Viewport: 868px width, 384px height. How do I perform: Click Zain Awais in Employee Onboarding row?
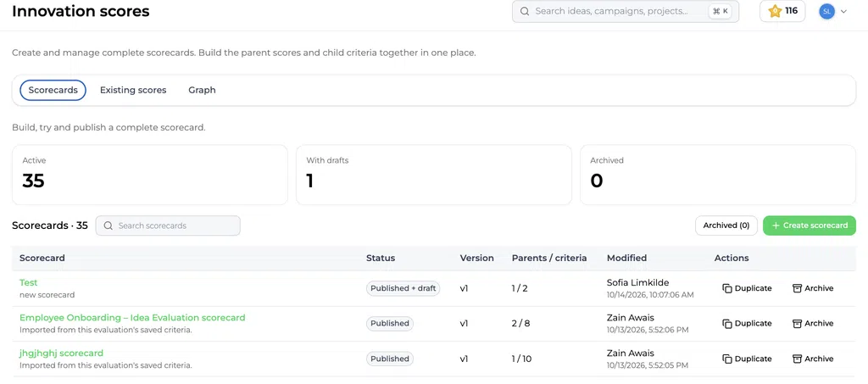(631, 318)
